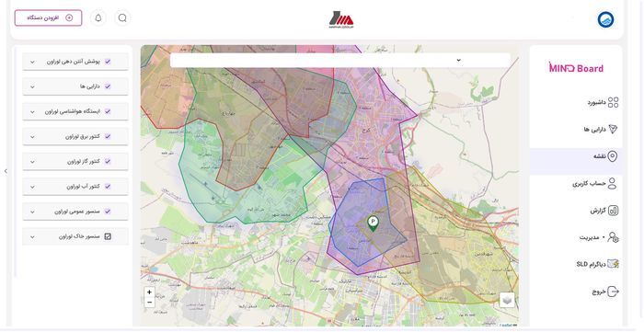
Task: Click the report chart icon
Action: click(x=613, y=211)
